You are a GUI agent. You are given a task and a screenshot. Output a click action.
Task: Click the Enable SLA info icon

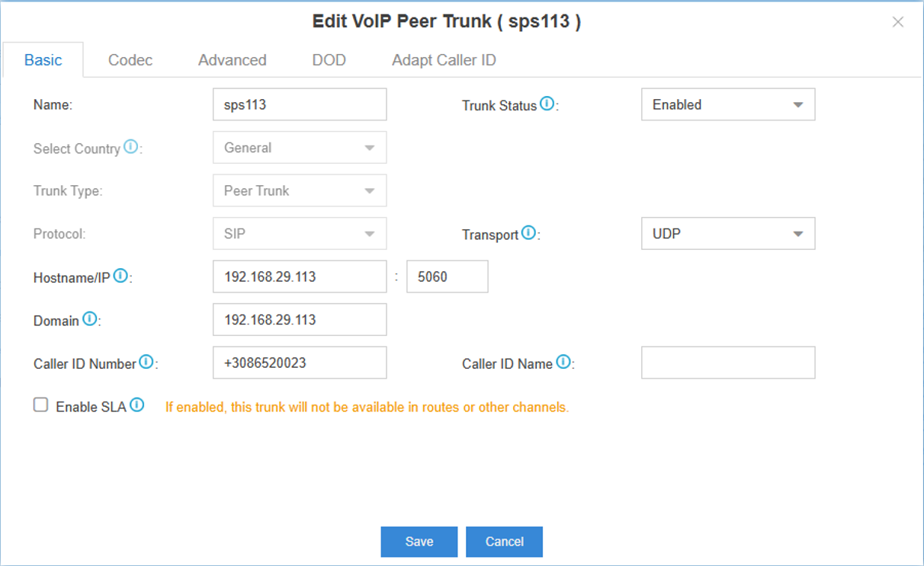[x=136, y=405]
